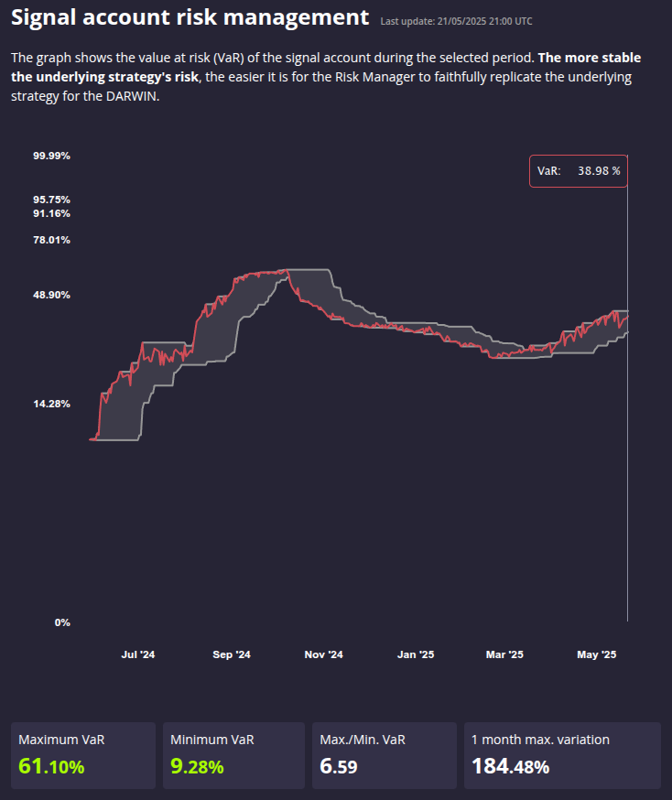Click the 0% y-axis label
The image size is (672, 800).
[x=62, y=622]
